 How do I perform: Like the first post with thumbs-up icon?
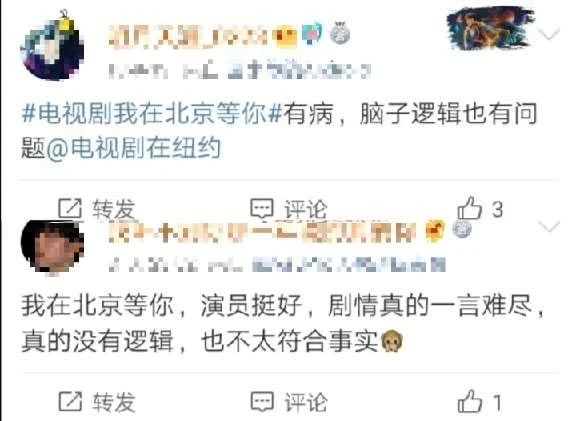pyautogui.click(x=469, y=208)
